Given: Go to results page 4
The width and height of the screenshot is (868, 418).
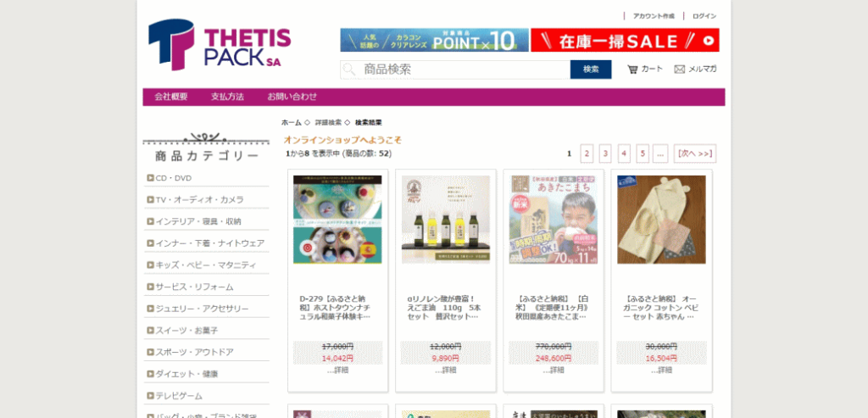Looking at the screenshot, I should 625,154.
